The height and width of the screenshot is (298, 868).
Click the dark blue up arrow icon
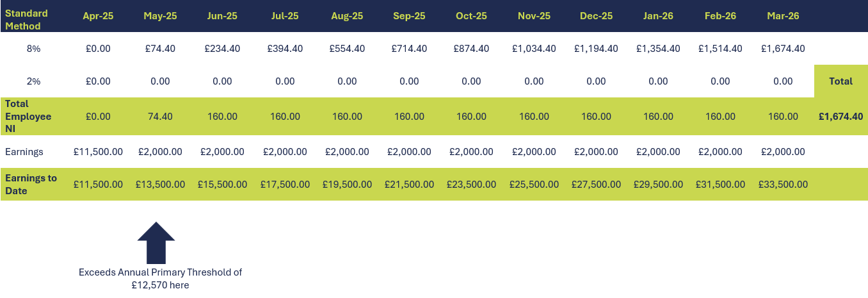pyautogui.click(x=156, y=243)
